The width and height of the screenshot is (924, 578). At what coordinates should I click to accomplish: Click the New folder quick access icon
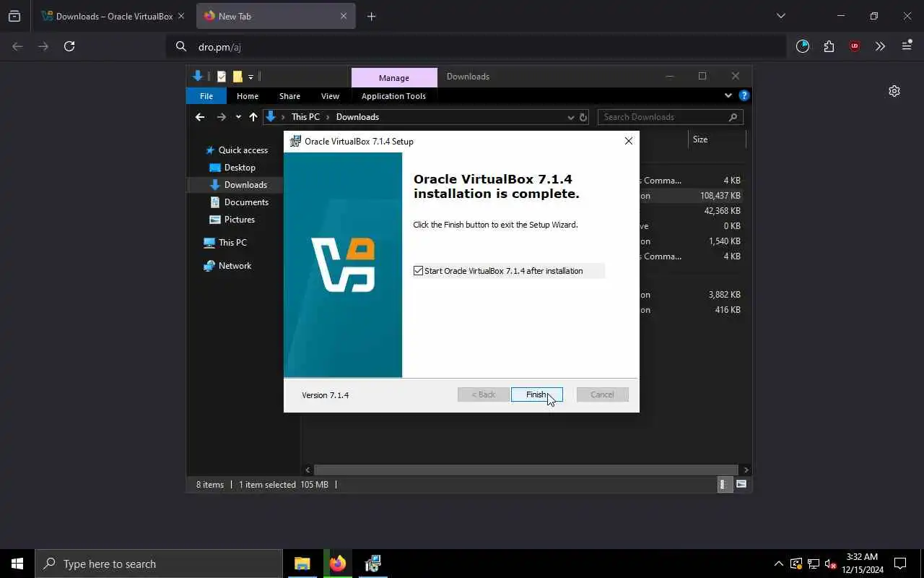[x=237, y=77]
